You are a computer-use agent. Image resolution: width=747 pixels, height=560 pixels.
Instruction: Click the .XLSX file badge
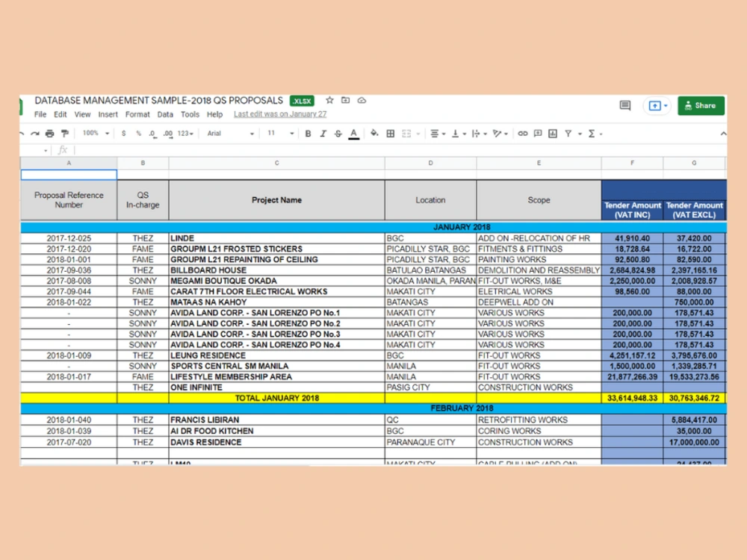tap(302, 101)
